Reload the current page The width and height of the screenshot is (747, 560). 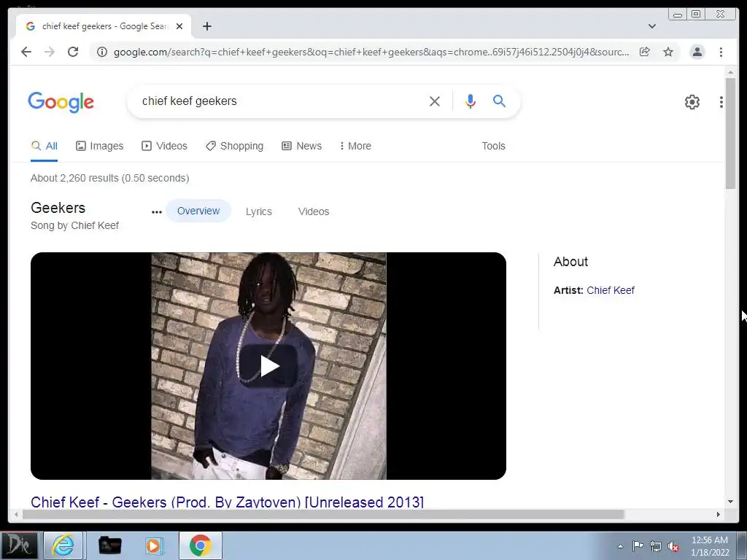[73, 52]
